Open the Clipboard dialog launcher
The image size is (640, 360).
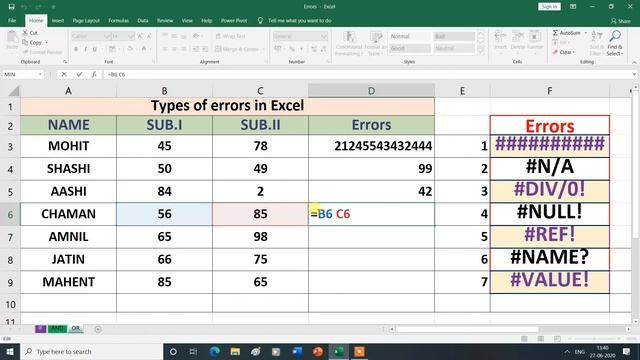pos(65,62)
